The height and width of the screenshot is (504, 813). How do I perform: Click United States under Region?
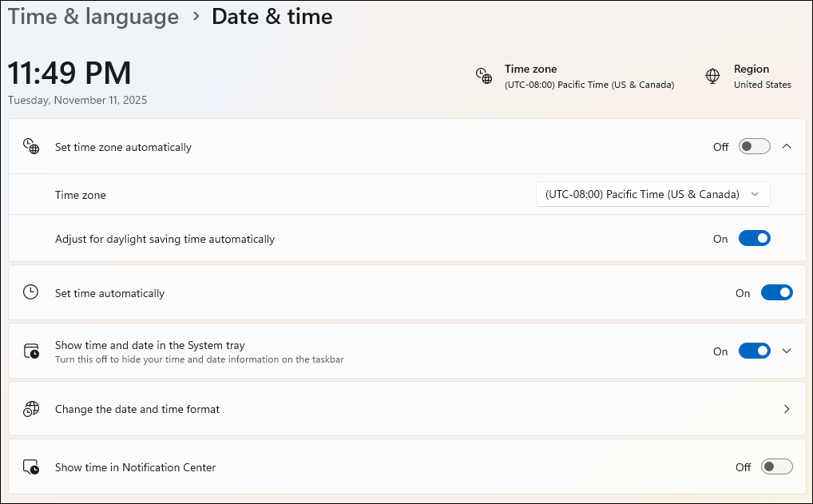[x=762, y=85]
